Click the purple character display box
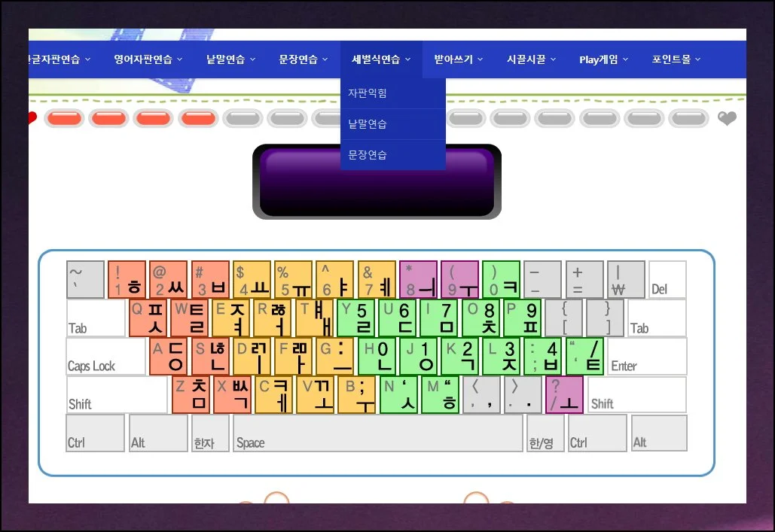 [x=377, y=181]
